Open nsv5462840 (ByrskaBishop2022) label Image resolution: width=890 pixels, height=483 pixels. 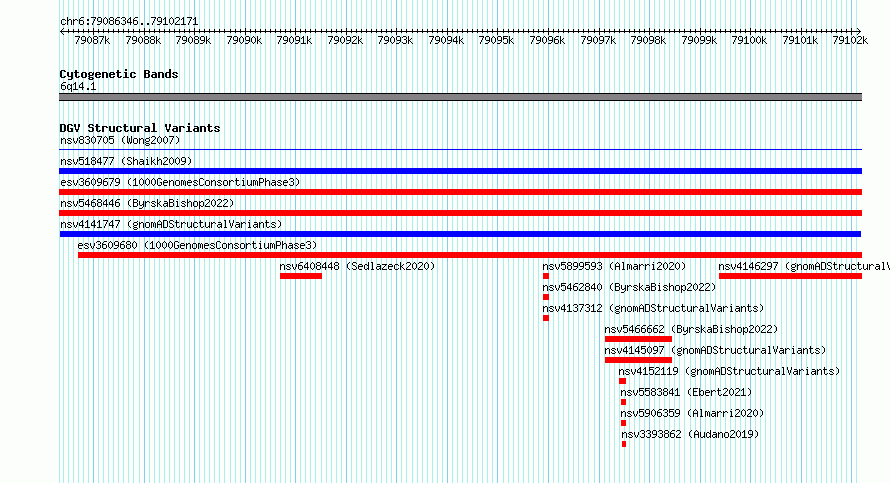tap(629, 287)
